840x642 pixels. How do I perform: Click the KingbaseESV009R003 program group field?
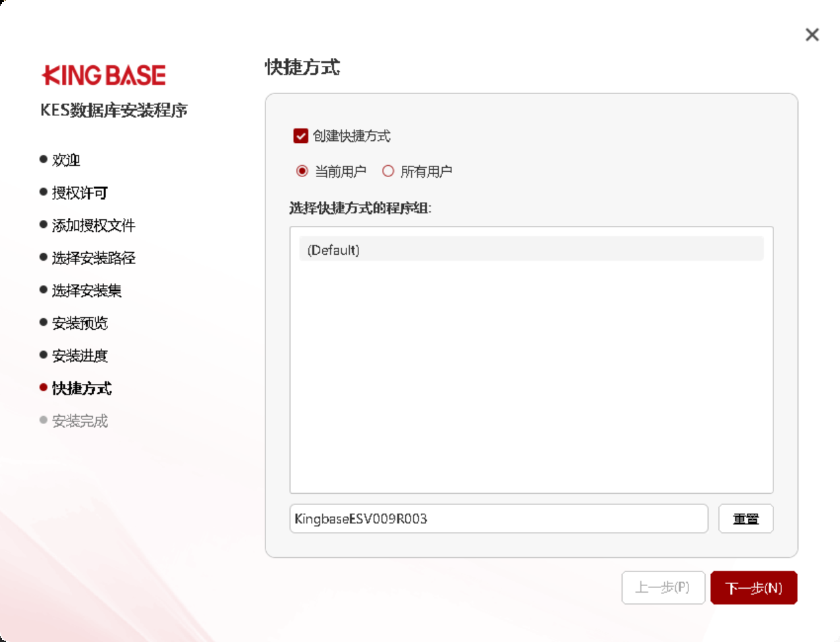tap(499, 519)
